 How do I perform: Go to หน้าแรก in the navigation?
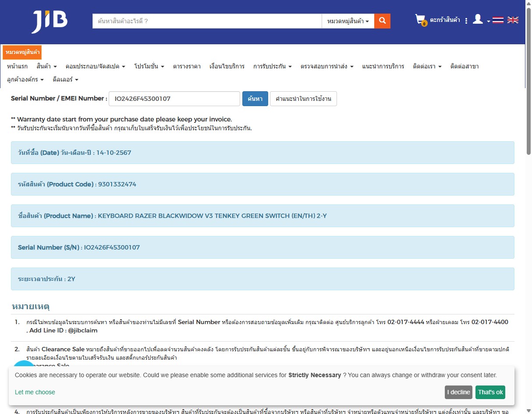click(18, 66)
